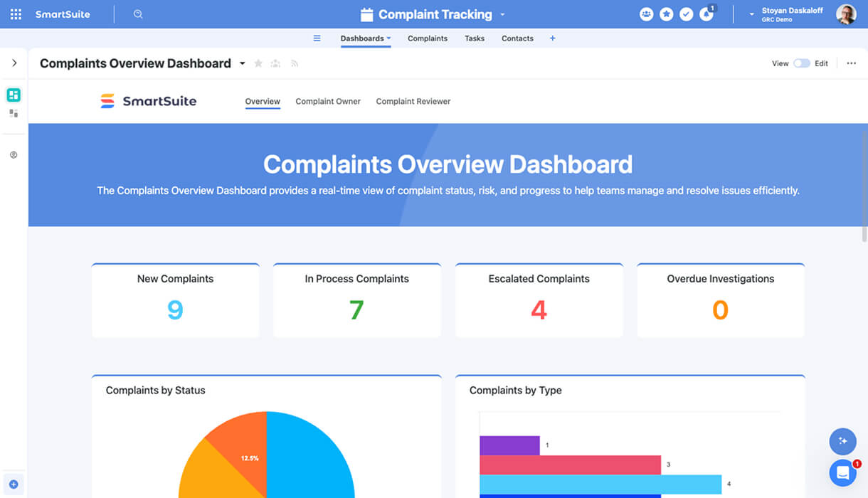Expand the left sidebar with the chevron

[14, 63]
